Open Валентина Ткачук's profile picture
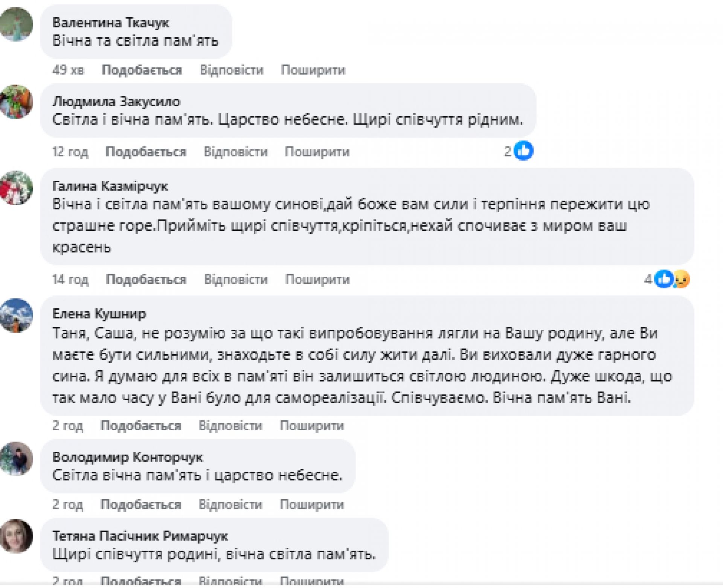723x588 pixels. coord(16,24)
